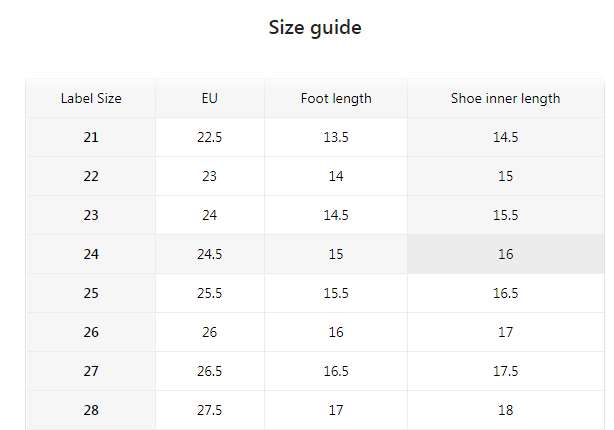Viewport: 614px width, 430px height.
Task: Click label size 21 cell
Action: 91,137
